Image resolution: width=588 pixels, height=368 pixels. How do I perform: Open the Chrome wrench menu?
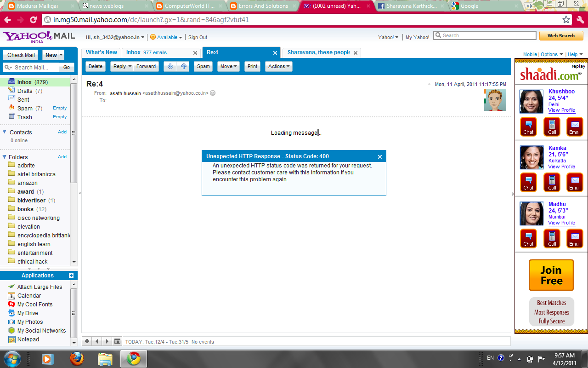pos(580,20)
